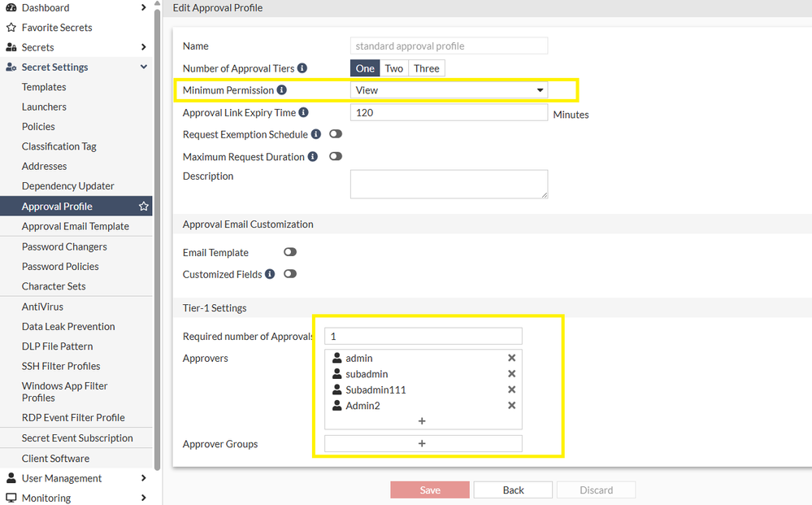Select Two approval tiers

point(394,68)
